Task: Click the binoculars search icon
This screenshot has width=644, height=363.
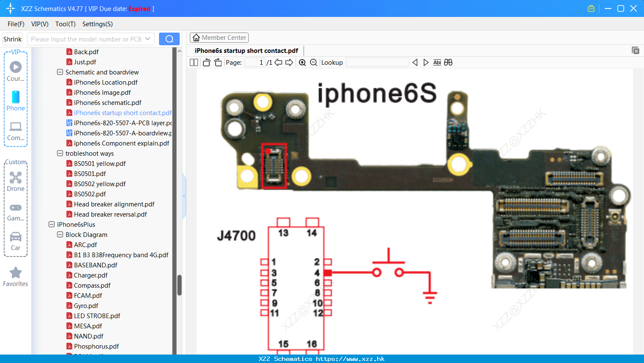Action: click(448, 62)
